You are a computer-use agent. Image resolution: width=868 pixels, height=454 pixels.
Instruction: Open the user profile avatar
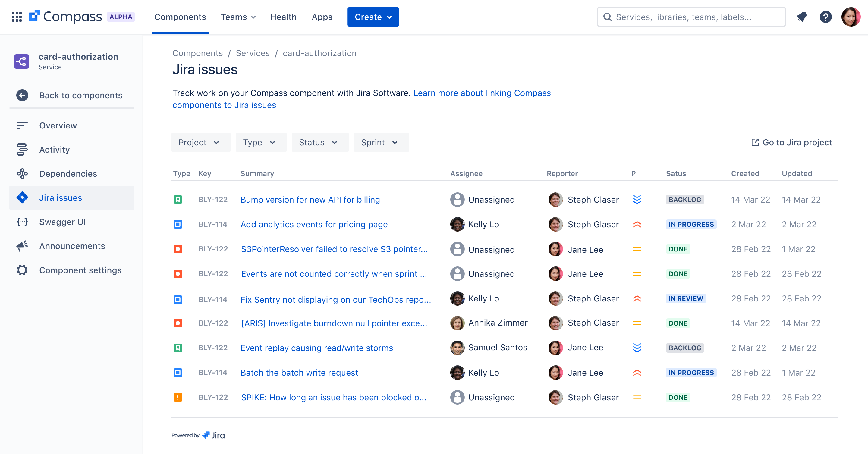coord(851,17)
